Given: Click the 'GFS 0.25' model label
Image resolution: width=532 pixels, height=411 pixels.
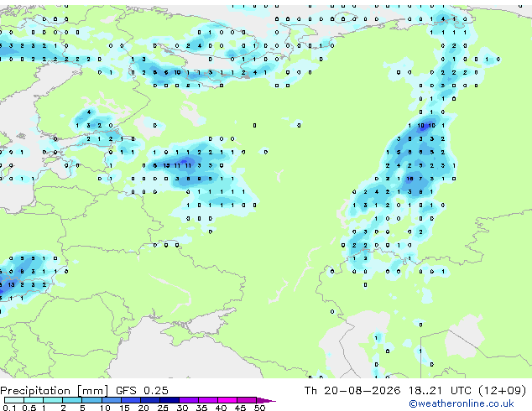Looking at the screenshot, I should point(142,390).
